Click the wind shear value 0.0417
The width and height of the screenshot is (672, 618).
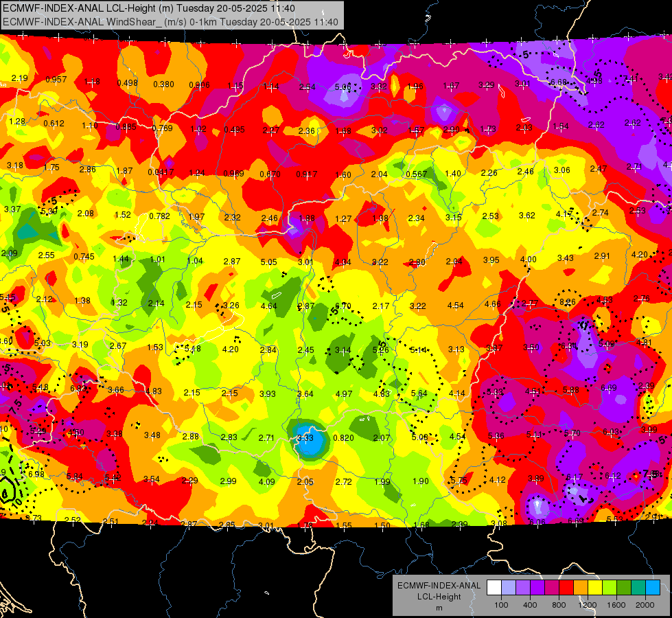(161, 172)
